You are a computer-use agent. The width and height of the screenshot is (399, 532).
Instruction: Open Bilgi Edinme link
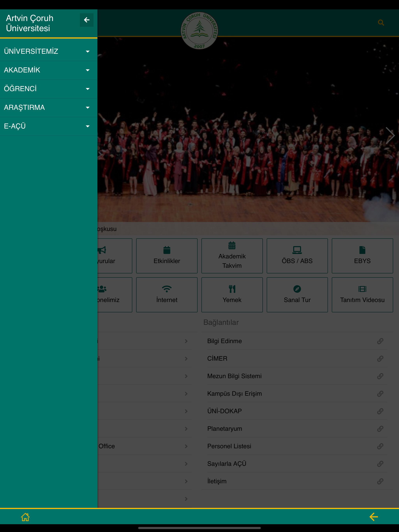(297, 341)
